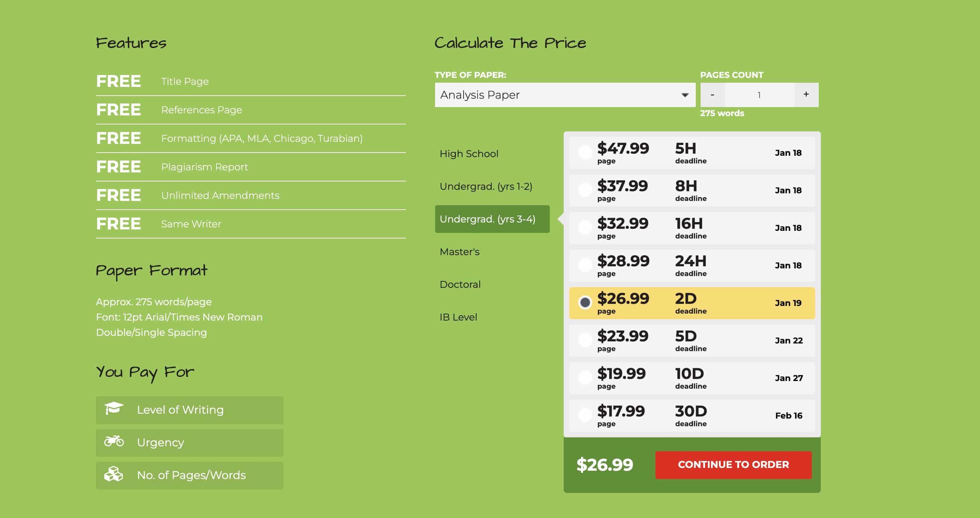The width and height of the screenshot is (980, 518).
Task: Choose the Doctoral academic level
Action: click(460, 284)
